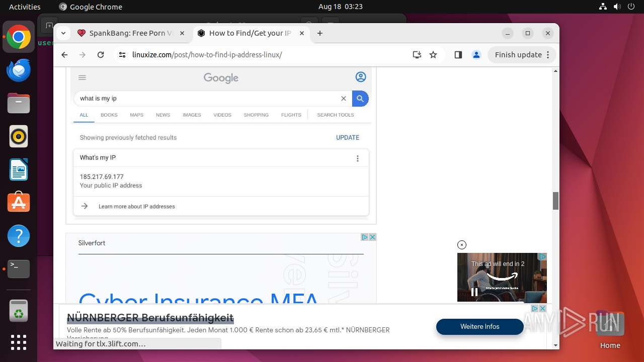Screen dimensions: 644x362
Task: Launch LibreOffice Writer from dock
Action: (x=19, y=169)
